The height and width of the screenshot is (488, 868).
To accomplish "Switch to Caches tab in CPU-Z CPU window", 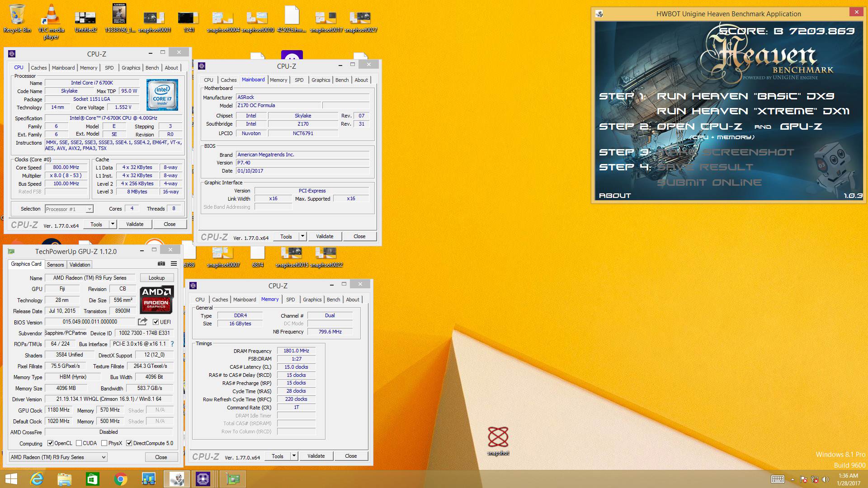I will click(39, 68).
